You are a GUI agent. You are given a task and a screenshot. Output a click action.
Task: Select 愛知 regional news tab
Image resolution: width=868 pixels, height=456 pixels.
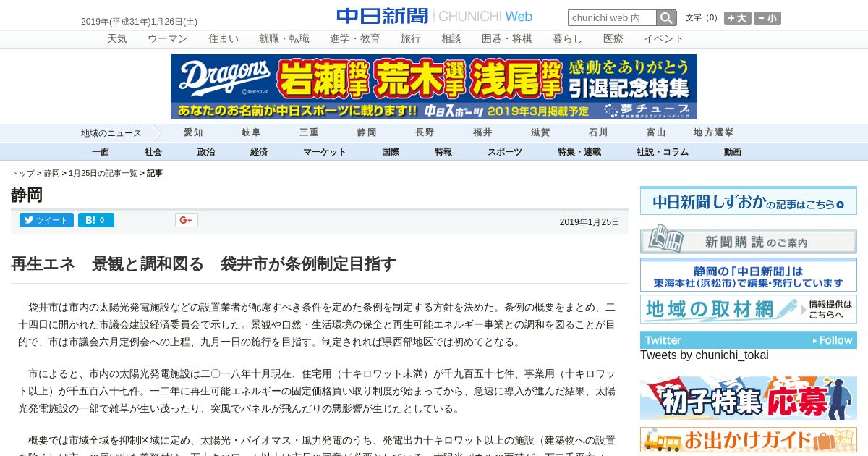[193, 132]
